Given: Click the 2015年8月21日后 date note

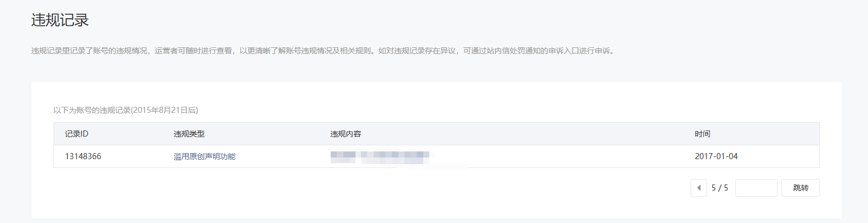Looking at the screenshot, I should (x=165, y=110).
